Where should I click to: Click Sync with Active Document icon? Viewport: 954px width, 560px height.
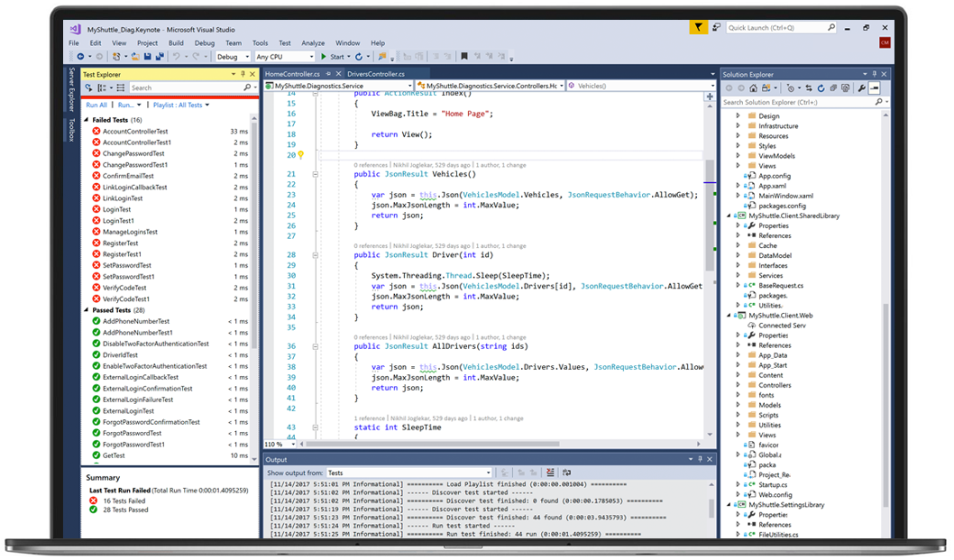[x=809, y=87]
